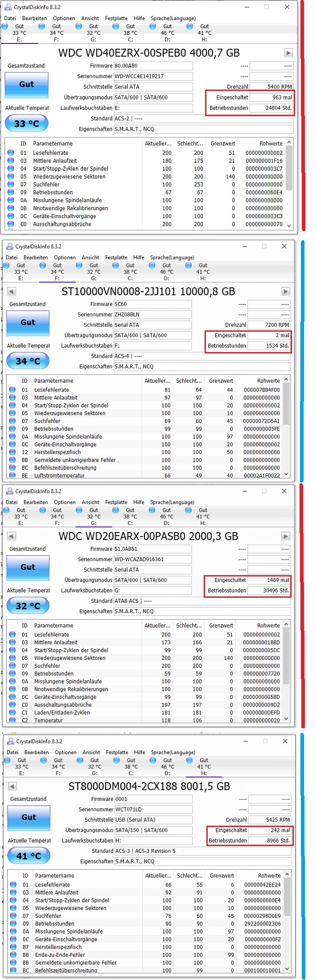Click status orb of Suchfehler row, WD40EZRX window

pos(11,184)
